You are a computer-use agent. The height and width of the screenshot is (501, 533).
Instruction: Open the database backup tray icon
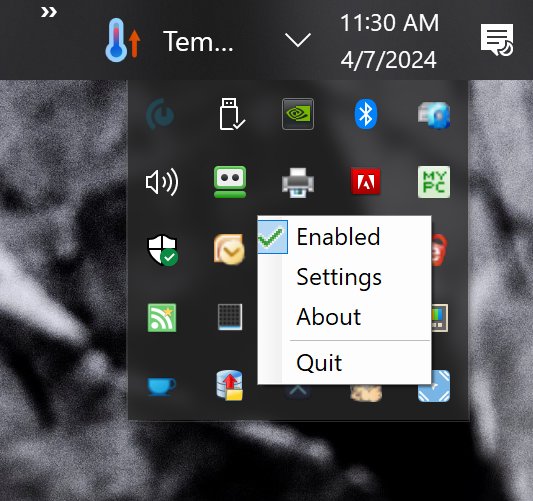(230, 385)
